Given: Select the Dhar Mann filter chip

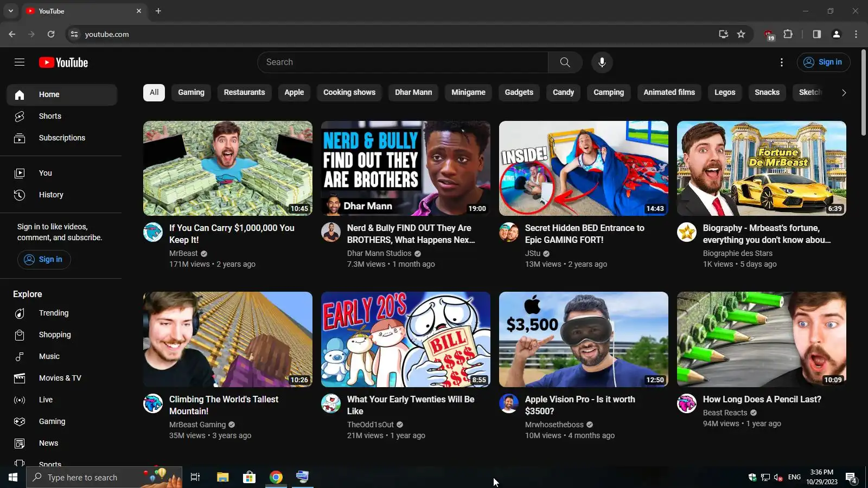Looking at the screenshot, I should pos(413,93).
